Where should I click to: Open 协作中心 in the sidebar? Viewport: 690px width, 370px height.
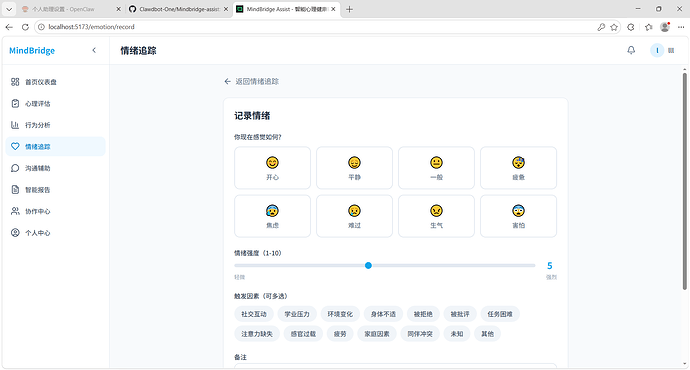coord(55,211)
